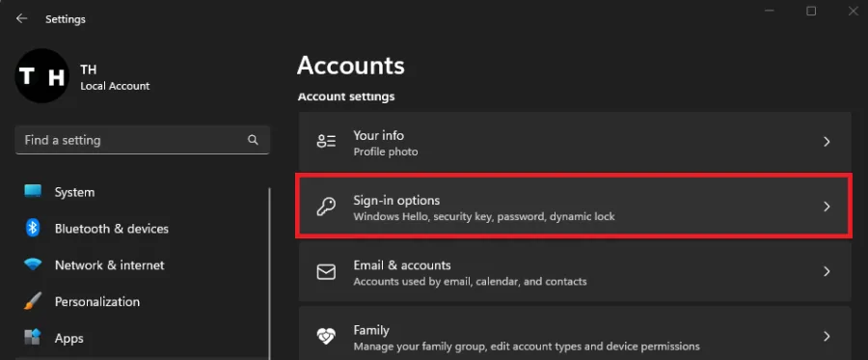Image resolution: width=868 pixels, height=360 pixels.
Task: Open Family settings
Action: click(575, 333)
